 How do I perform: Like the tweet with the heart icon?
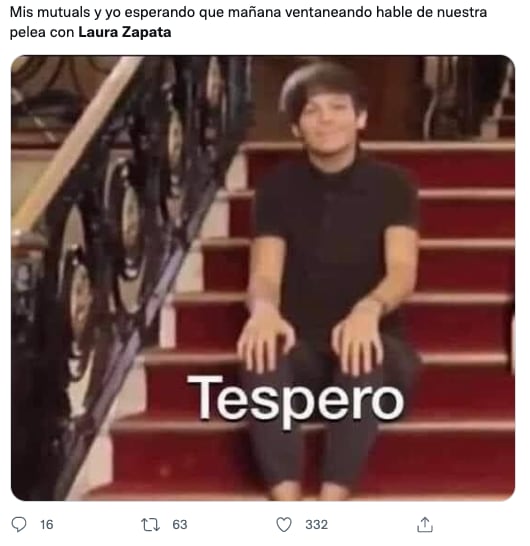pyautogui.click(x=284, y=524)
